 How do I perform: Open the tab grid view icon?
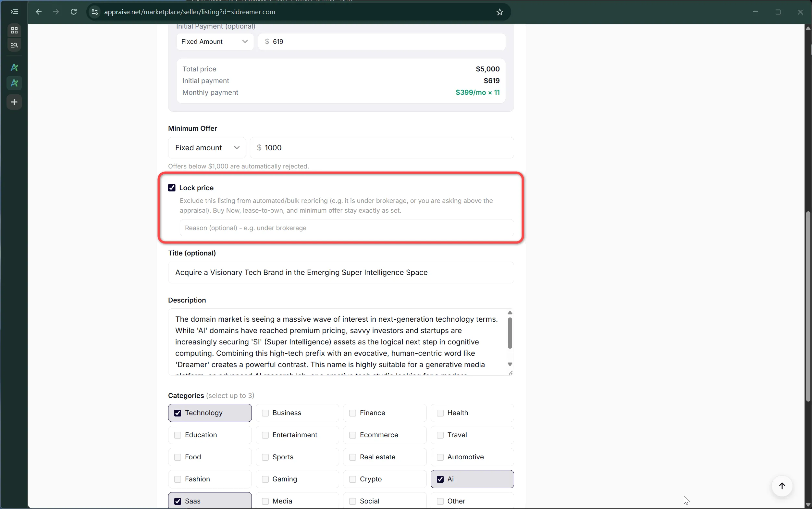14,31
